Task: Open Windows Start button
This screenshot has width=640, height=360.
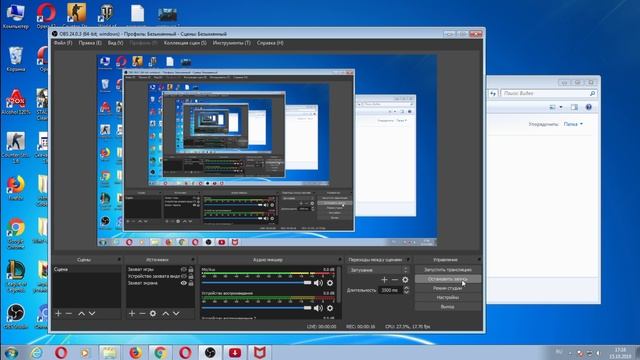Action: [11, 353]
